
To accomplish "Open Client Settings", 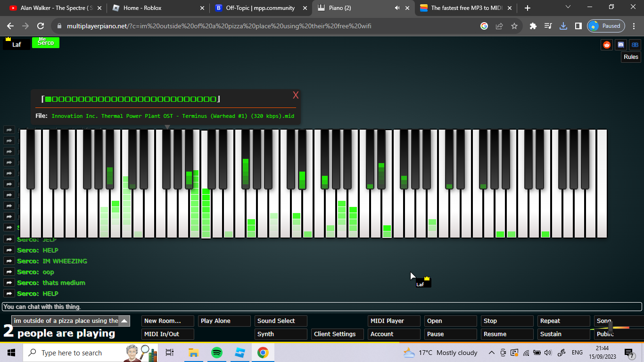I will (x=338, y=334).
